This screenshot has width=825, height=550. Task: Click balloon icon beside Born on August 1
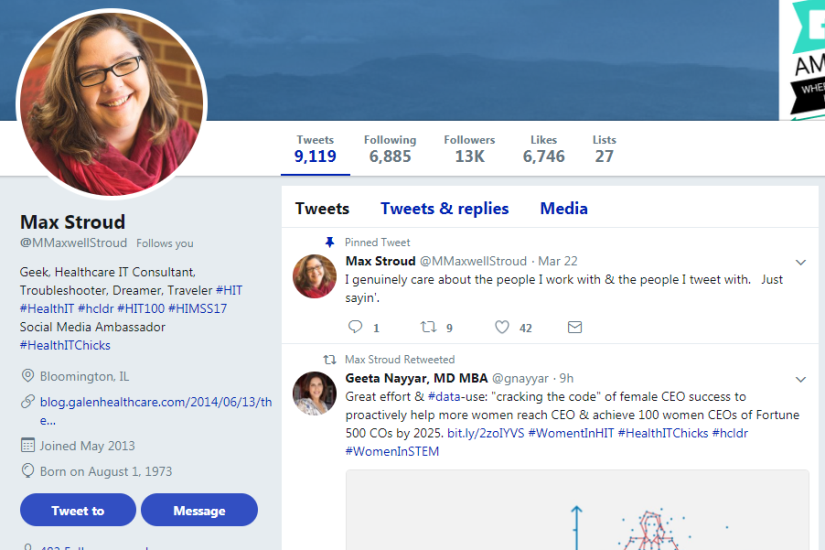27,471
